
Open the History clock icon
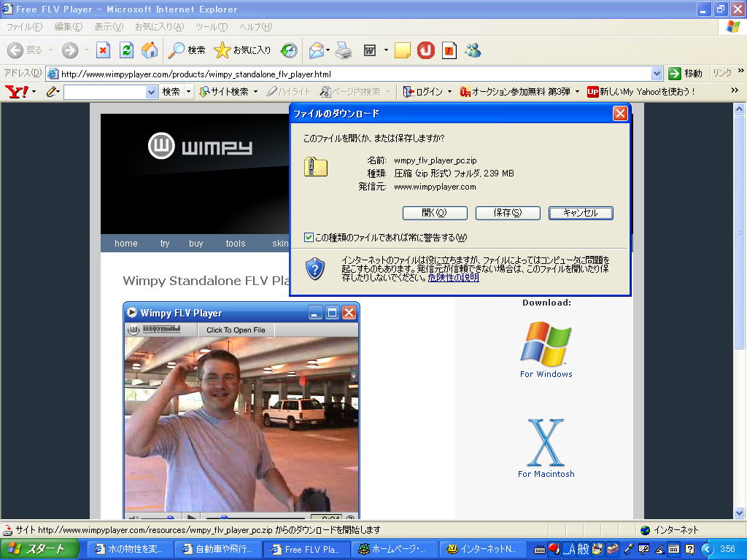289,50
